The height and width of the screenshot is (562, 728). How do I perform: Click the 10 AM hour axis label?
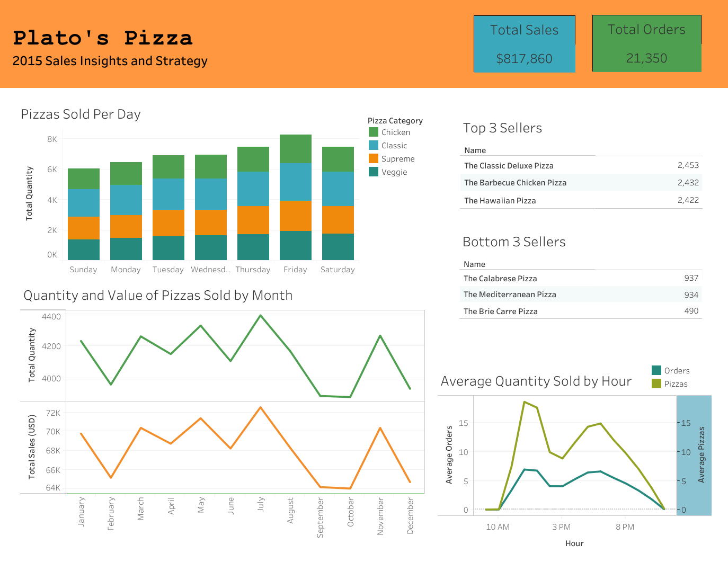point(498,527)
